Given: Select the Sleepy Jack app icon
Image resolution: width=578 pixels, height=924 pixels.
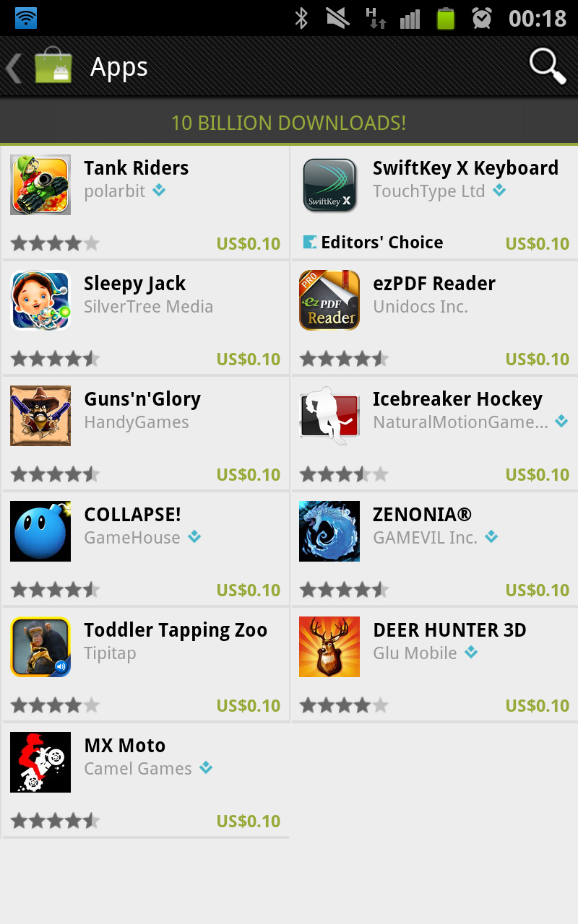Looking at the screenshot, I should click(x=40, y=300).
